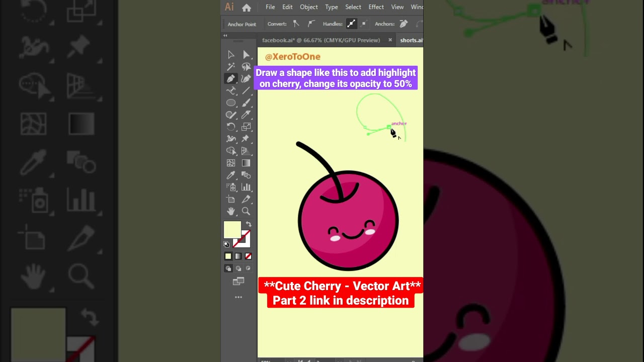
Task: Click the @XeroToOne text
Action: click(293, 57)
